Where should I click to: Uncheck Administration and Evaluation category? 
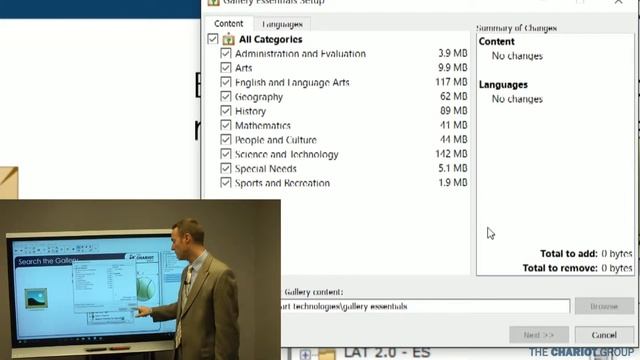click(x=225, y=53)
